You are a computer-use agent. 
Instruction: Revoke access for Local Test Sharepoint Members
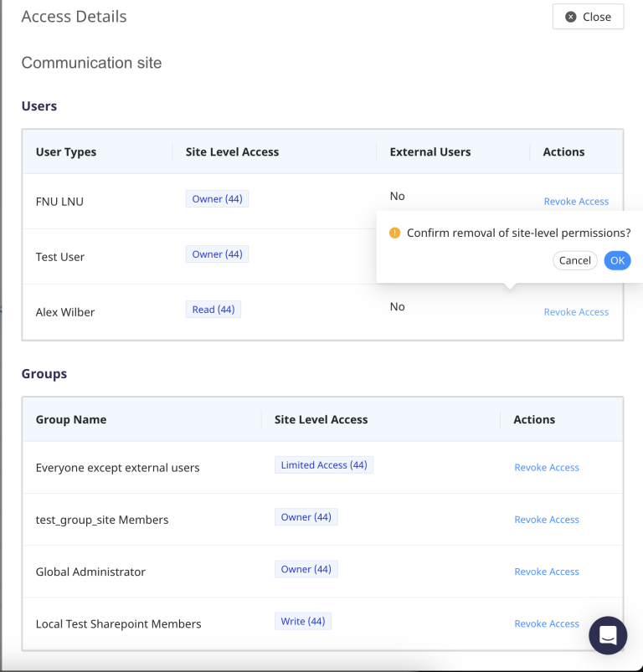pos(547,623)
